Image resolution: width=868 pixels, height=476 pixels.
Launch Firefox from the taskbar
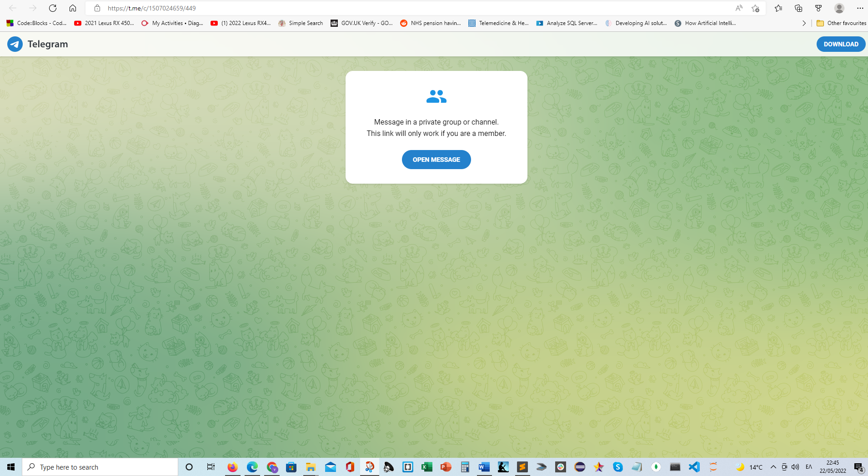coord(232,467)
